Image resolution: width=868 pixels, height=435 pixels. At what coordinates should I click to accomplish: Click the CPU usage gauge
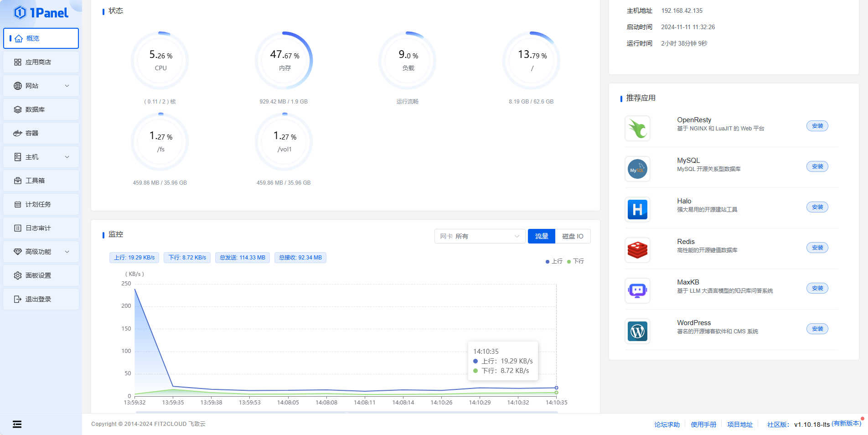160,60
